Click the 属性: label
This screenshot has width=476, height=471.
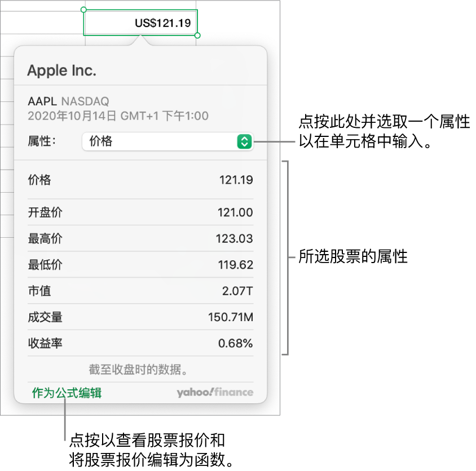(42, 141)
